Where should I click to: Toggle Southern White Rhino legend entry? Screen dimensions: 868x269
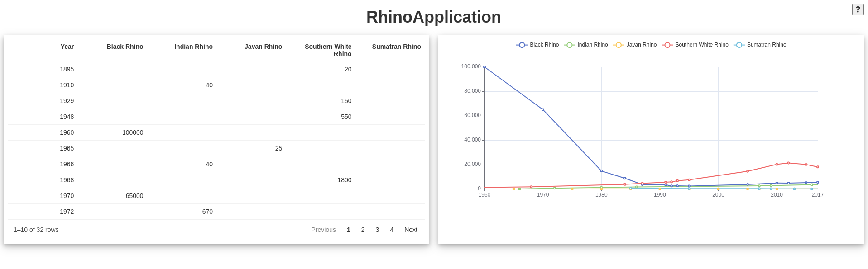[x=695, y=45]
